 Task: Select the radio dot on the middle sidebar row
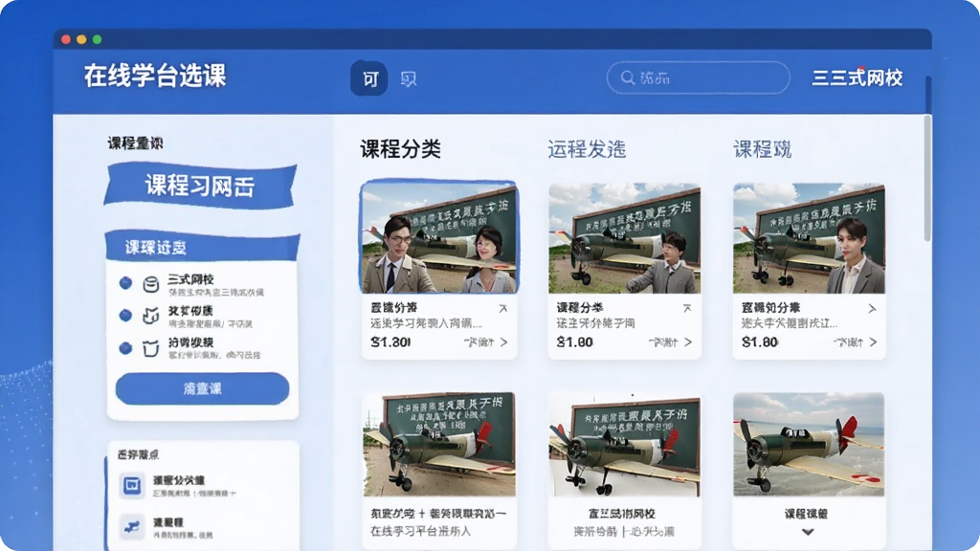pyautogui.click(x=125, y=316)
